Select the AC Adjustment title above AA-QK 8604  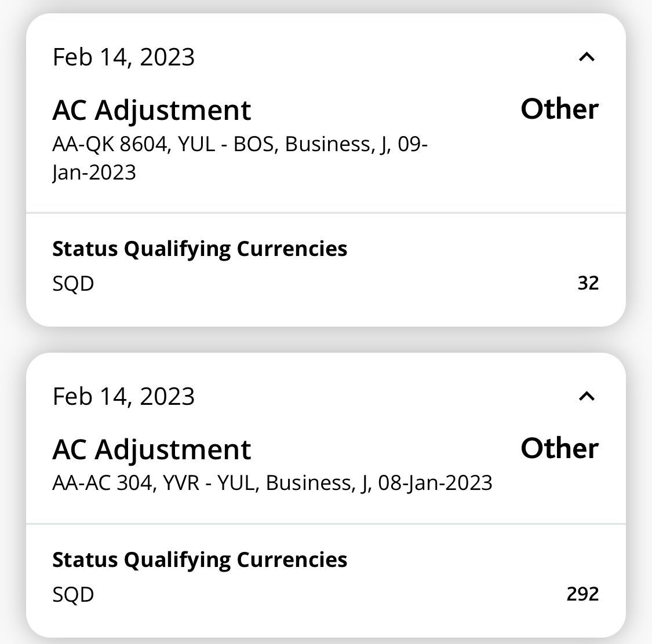152,110
